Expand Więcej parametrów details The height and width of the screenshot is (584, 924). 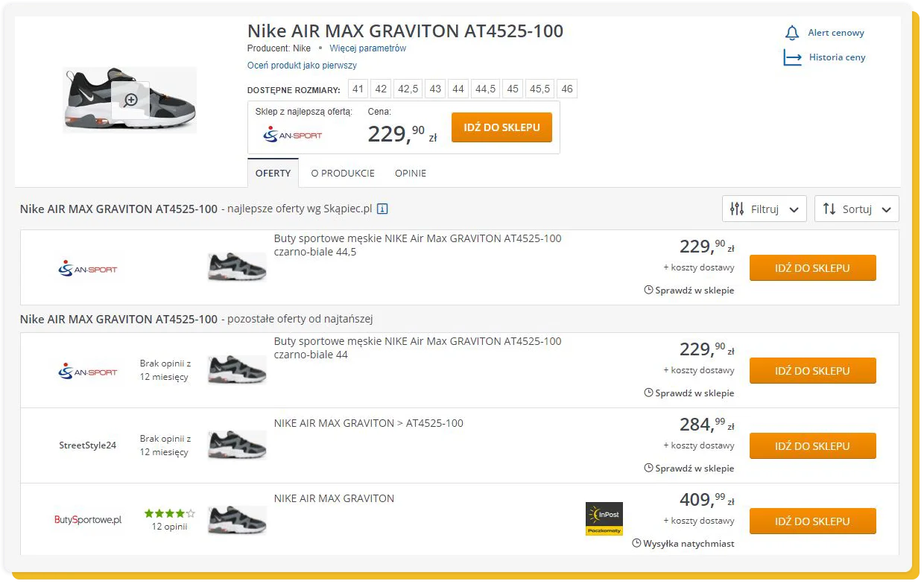(368, 48)
